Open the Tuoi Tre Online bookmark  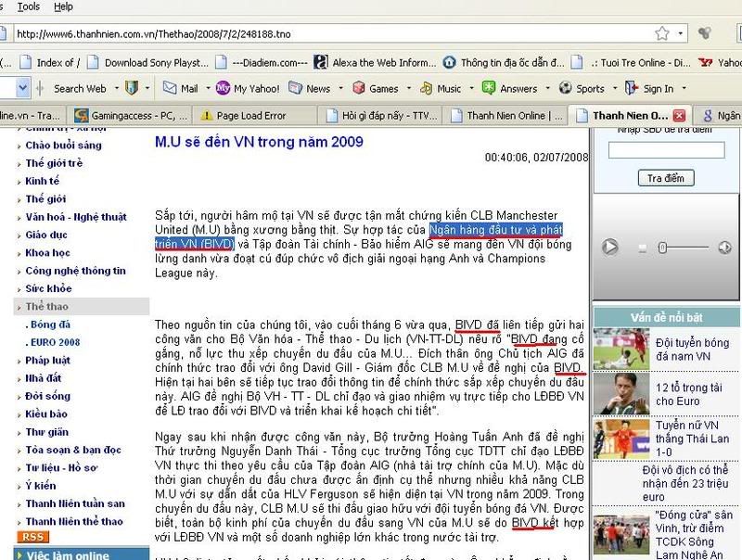click(x=631, y=62)
